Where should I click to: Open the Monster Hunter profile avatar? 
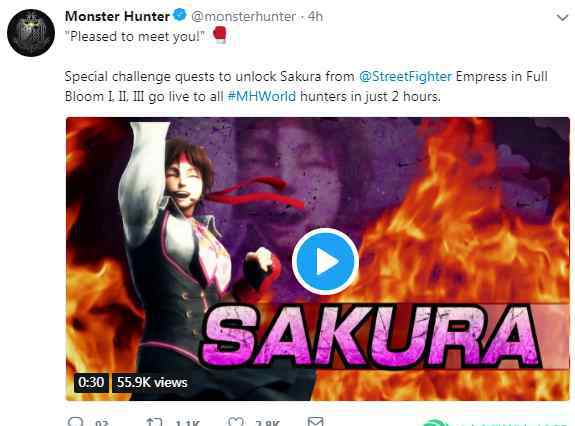pos(31,33)
